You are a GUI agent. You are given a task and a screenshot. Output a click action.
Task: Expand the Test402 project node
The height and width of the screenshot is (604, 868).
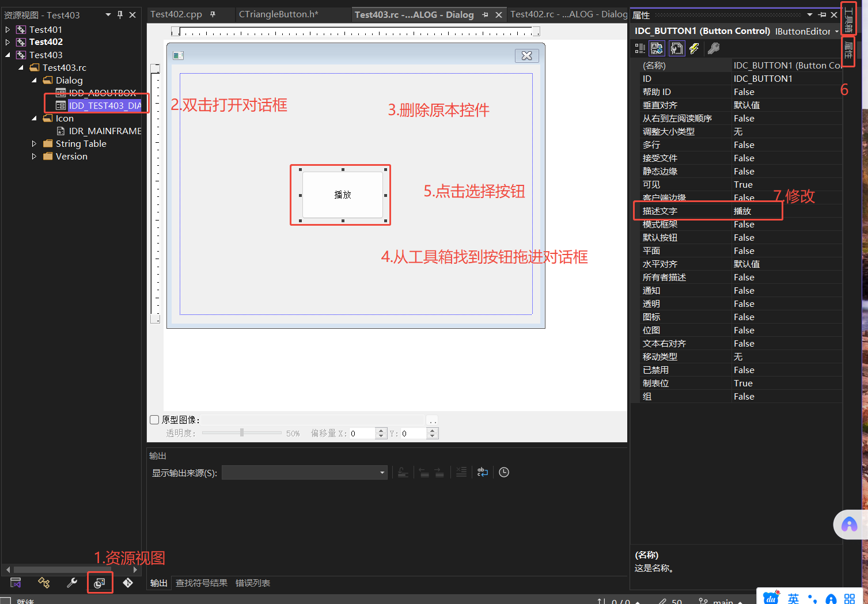click(7, 42)
